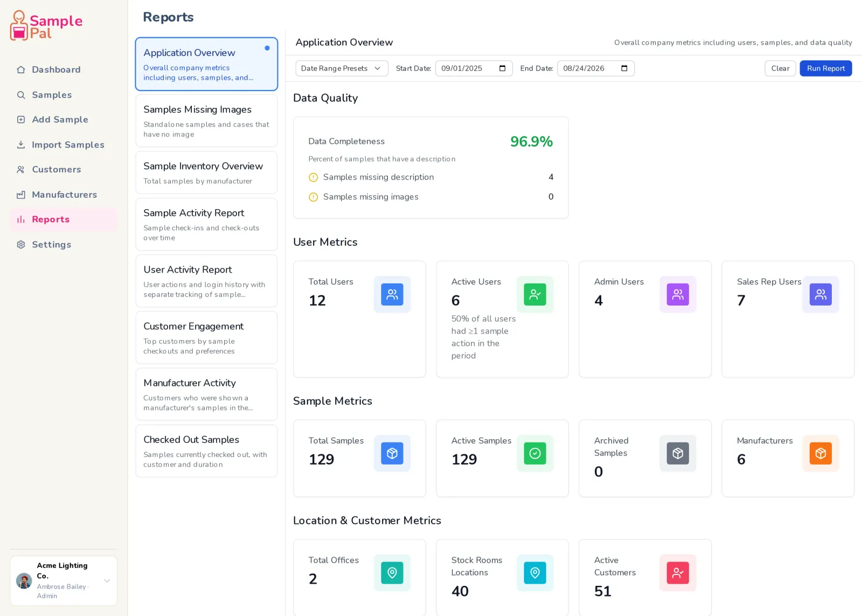Viewport: 862px width, 616px height.
Task: Click the Clear button
Action: tap(780, 68)
